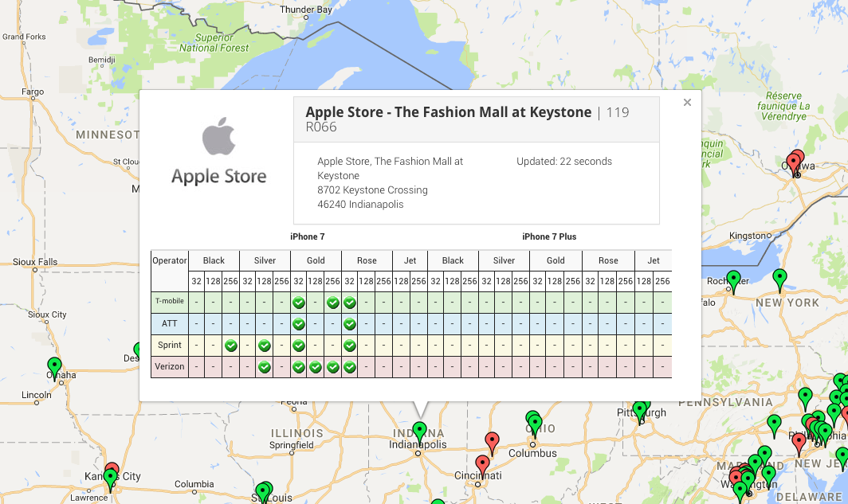The image size is (848, 504).
Task: Select green pin right of the PENNSYLVANIA label
Action: coord(805,399)
